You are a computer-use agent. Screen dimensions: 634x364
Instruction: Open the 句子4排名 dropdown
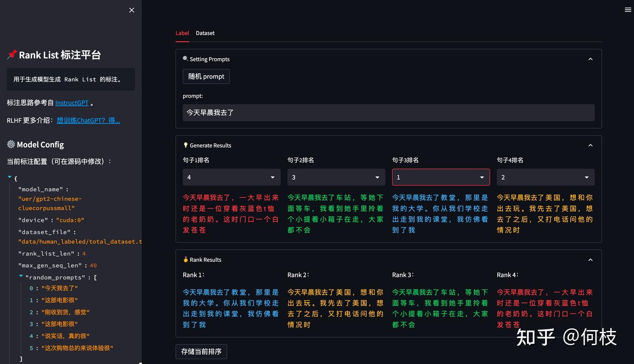pos(546,177)
